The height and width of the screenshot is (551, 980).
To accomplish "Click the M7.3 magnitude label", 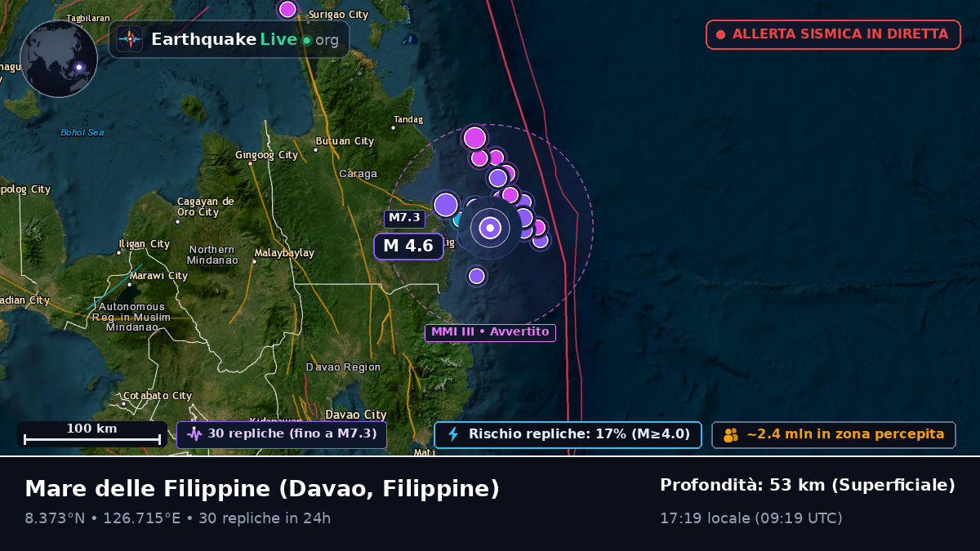I will click(404, 218).
